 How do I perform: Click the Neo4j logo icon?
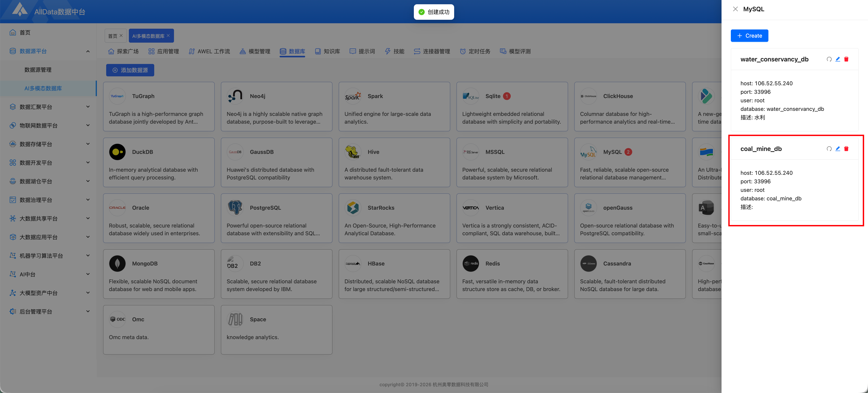(235, 96)
